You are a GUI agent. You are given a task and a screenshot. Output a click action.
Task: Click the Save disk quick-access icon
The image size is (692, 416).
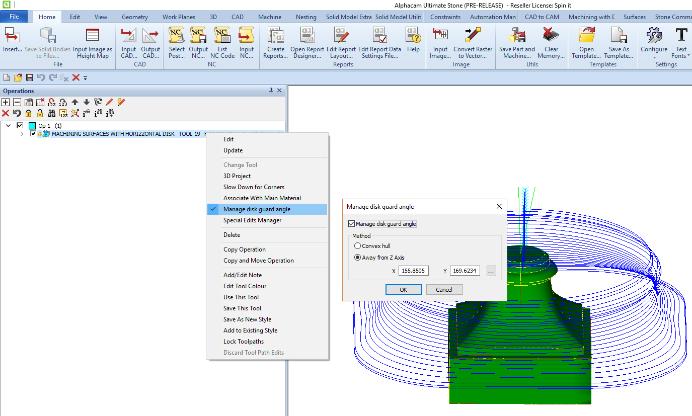point(30,78)
